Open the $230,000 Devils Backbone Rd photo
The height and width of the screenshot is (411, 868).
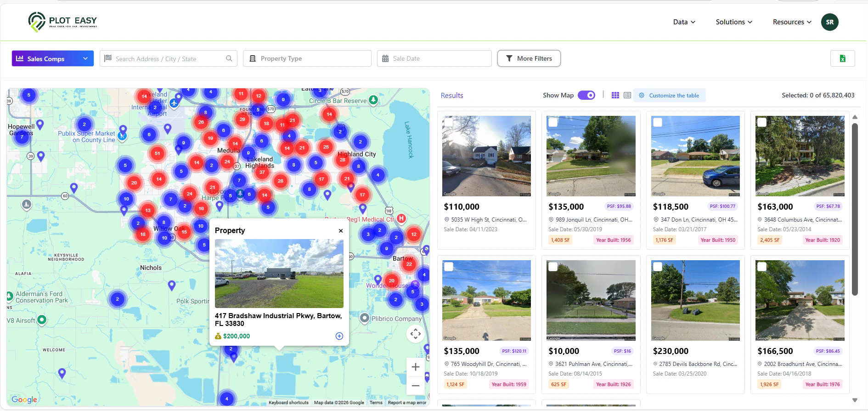[695, 300]
